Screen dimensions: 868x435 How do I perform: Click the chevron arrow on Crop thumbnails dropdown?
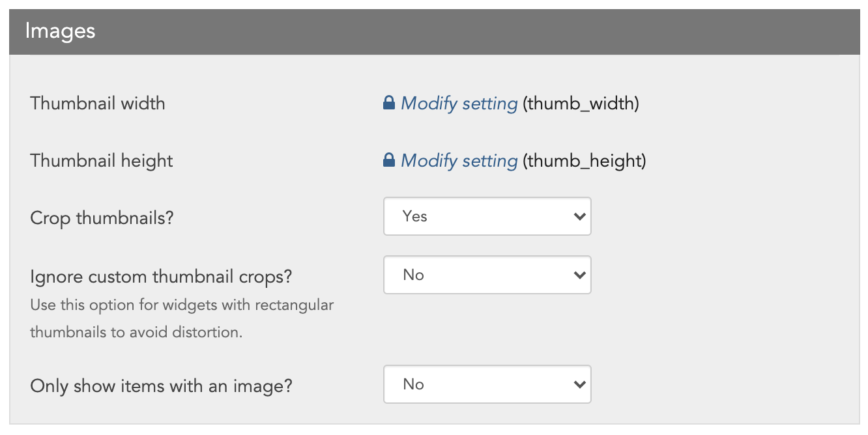pyautogui.click(x=579, y=217)
